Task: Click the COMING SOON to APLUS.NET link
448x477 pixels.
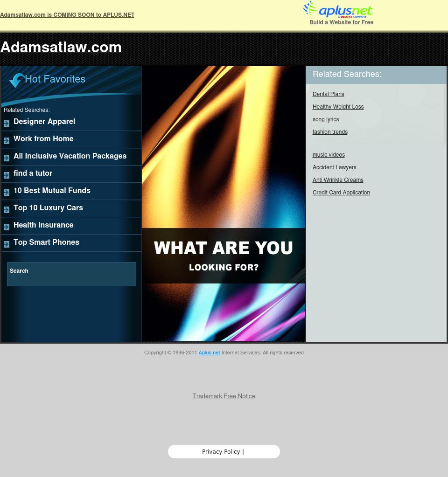Action: 67,15
